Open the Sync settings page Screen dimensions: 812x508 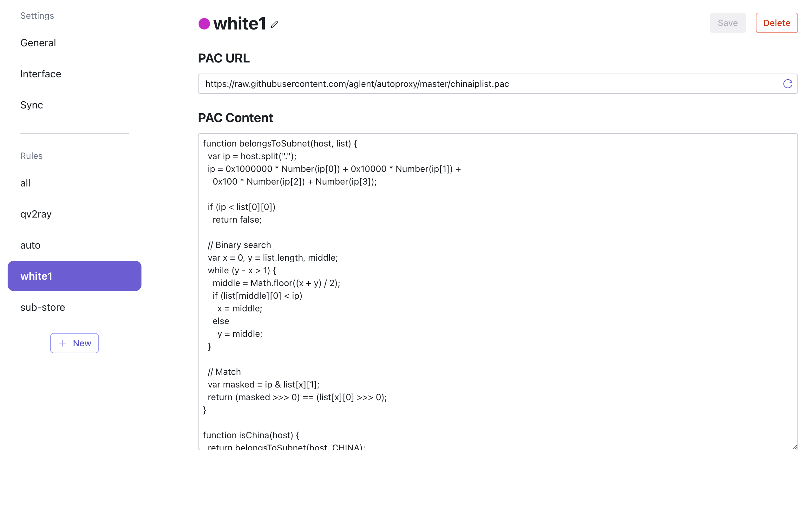coord(31,105)
